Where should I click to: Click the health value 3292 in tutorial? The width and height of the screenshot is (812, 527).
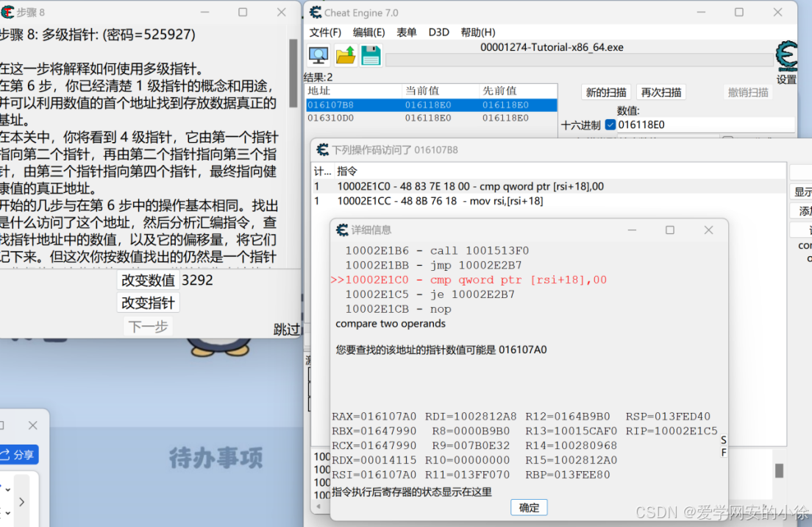click(x=197, y=280)
